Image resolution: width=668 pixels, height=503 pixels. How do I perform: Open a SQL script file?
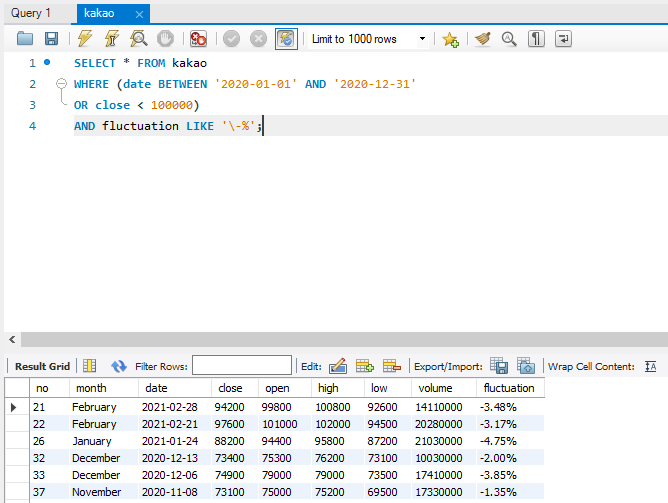click(25, 39)
